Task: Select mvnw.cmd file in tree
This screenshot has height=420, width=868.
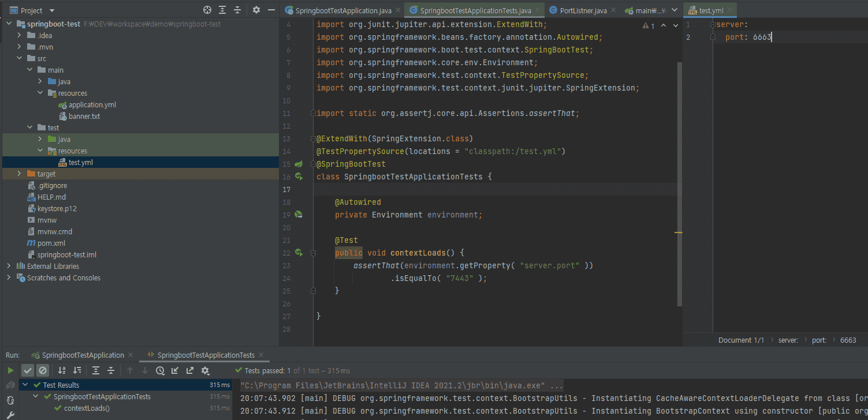Action: 55,232
